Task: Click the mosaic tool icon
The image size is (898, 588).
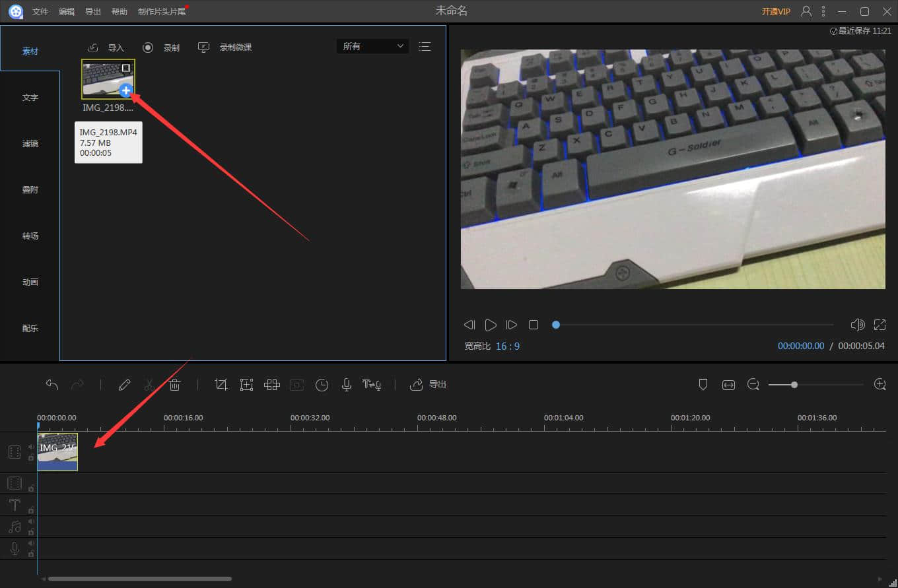Action: [271, 385]
